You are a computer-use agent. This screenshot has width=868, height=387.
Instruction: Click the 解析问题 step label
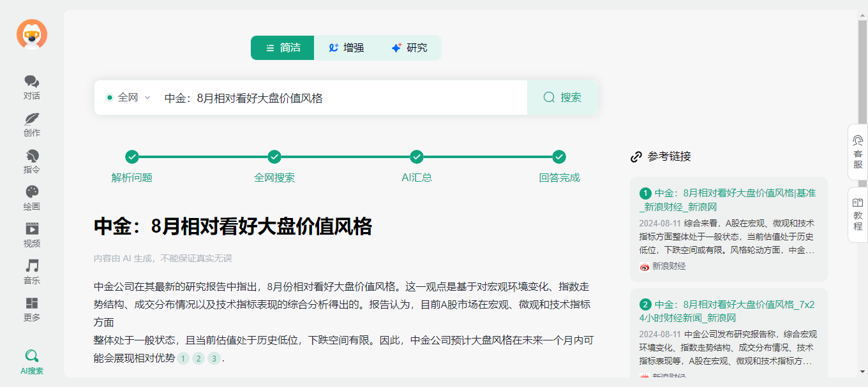[132, 178]
